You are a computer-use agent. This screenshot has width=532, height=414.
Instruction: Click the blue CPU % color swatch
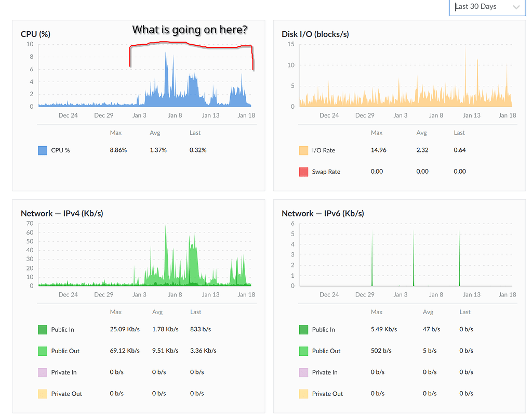click(x=43, y=150)
